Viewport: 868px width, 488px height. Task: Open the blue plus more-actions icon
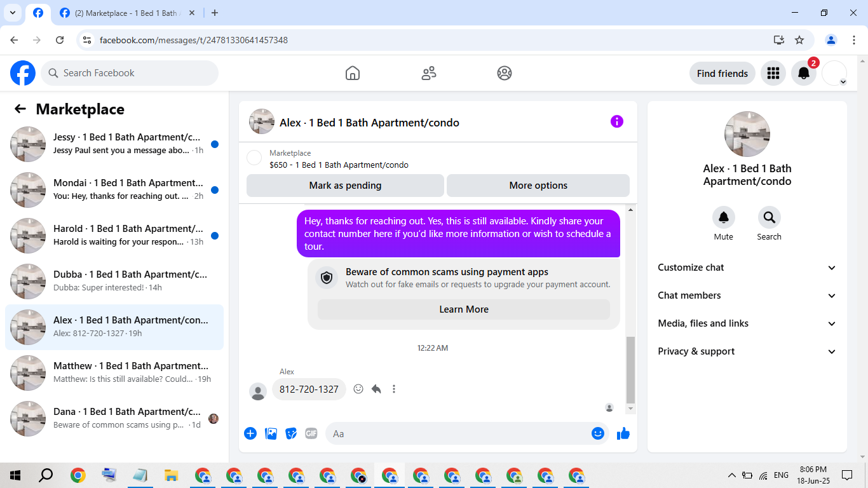pos(250,433)
